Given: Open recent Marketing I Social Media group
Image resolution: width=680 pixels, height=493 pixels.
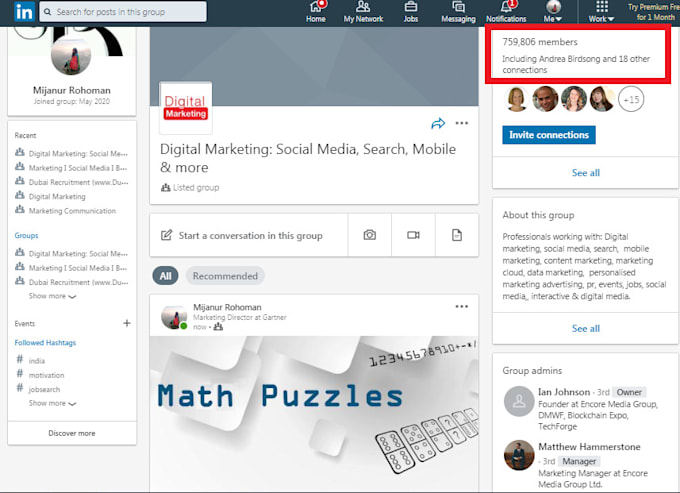Looking at the screenshot, I should point(78,168).
